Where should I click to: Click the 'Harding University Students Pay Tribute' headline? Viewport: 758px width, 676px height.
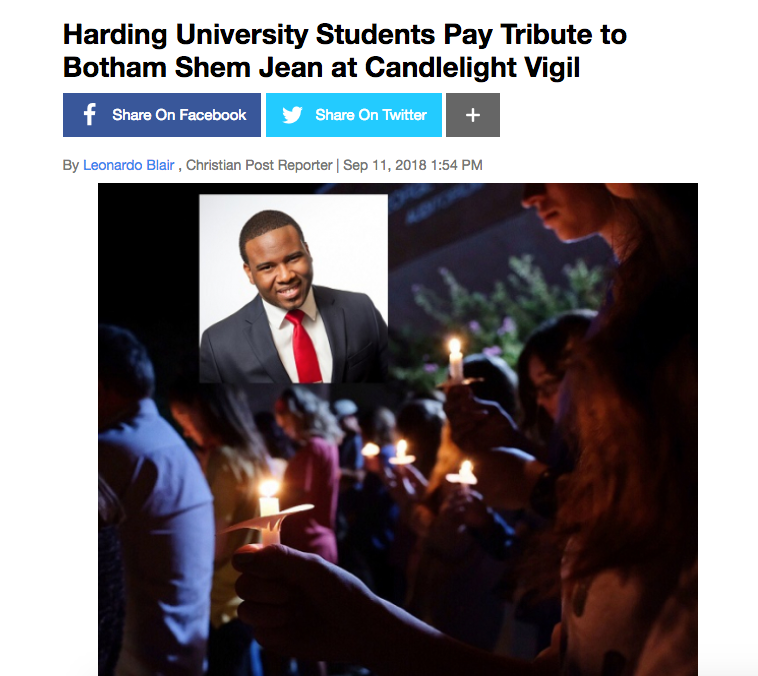(x=344, y=35)
